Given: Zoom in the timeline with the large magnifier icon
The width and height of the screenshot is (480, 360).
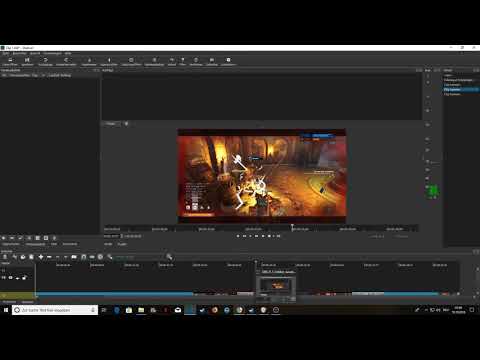Looking at the screenshot, I should 169,257.
